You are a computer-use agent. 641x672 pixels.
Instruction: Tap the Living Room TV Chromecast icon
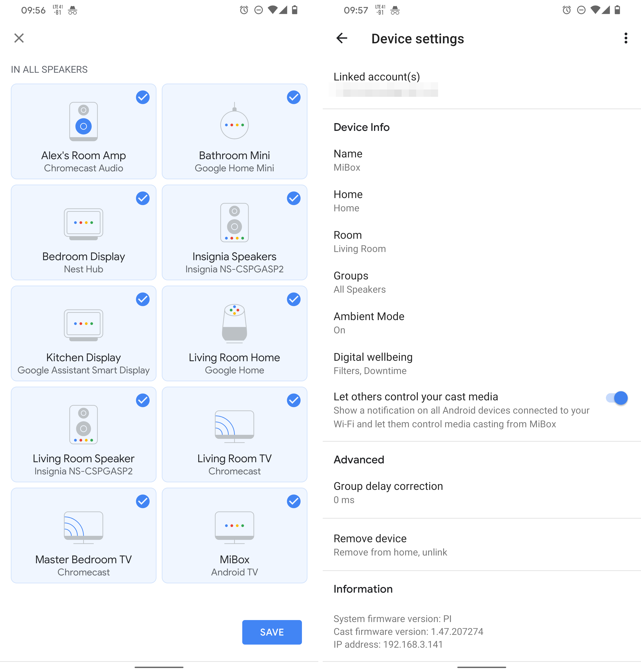(x=234, y=426)
